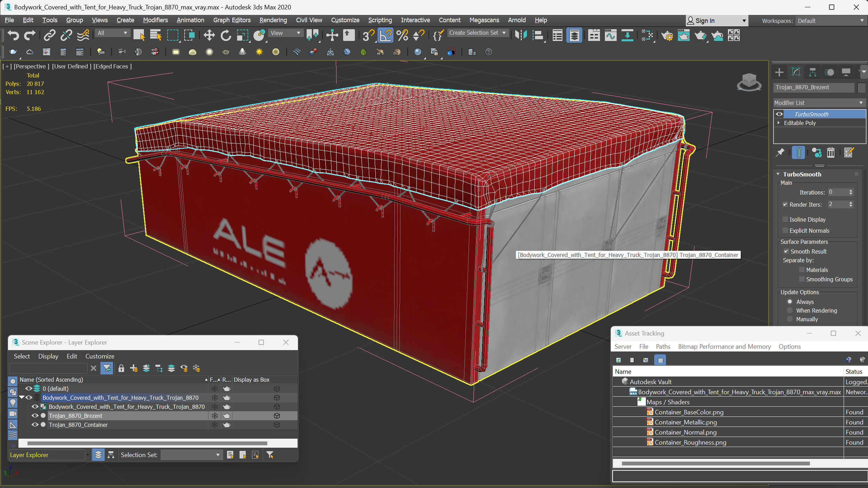Activate the Select and Uniform Scale tool
Screen dimensions: 868x488
(x=242, y=35)
